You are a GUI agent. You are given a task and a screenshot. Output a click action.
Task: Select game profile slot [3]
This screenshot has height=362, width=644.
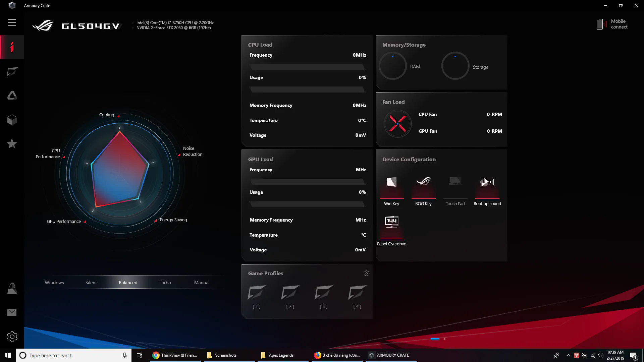tap(324, 296)
